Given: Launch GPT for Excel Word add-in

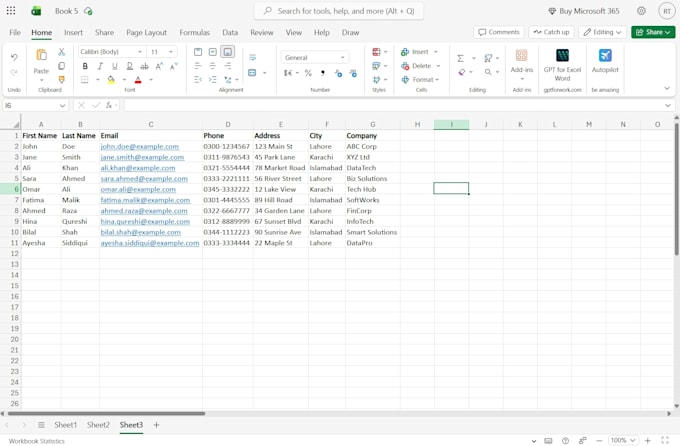Looking at the screenshot, I should pyautogui.click(x=562, y=65).
